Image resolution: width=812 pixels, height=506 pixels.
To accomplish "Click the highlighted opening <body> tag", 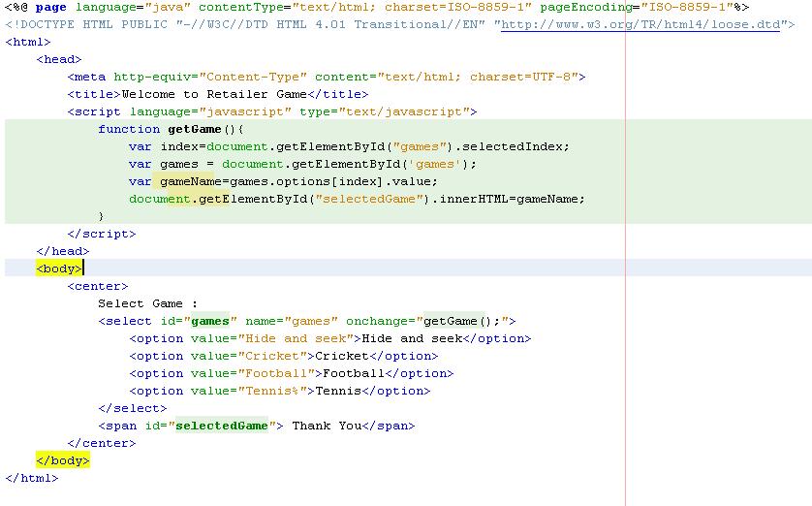I will [59, 269].
